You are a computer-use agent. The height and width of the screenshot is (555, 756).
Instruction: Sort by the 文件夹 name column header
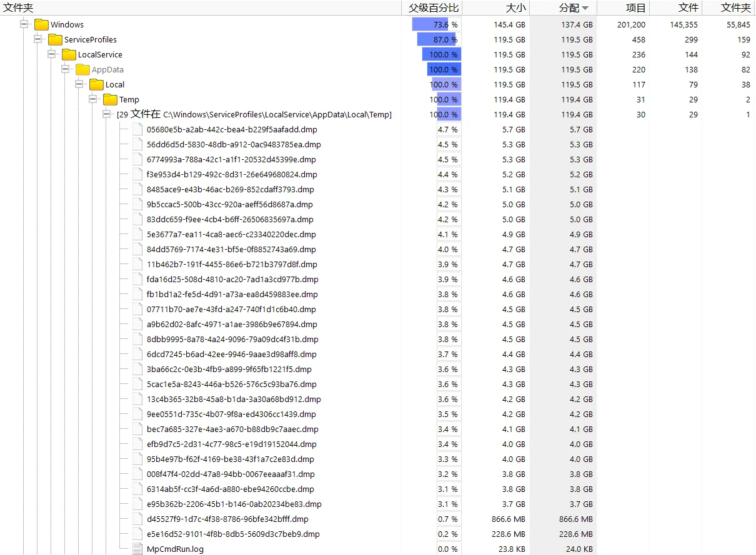point(201,7)
